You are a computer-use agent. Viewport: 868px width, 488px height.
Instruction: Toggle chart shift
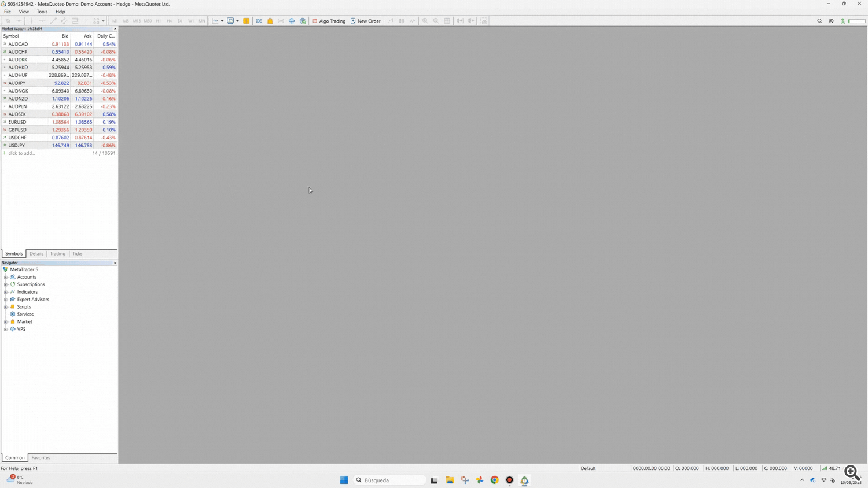pyautogui.click(x=471, y=21)
